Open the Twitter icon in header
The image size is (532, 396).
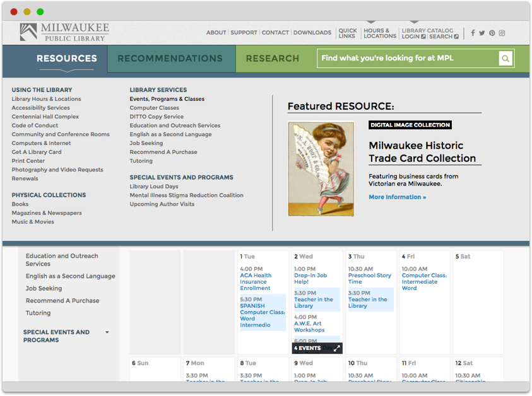click(482, 33)
